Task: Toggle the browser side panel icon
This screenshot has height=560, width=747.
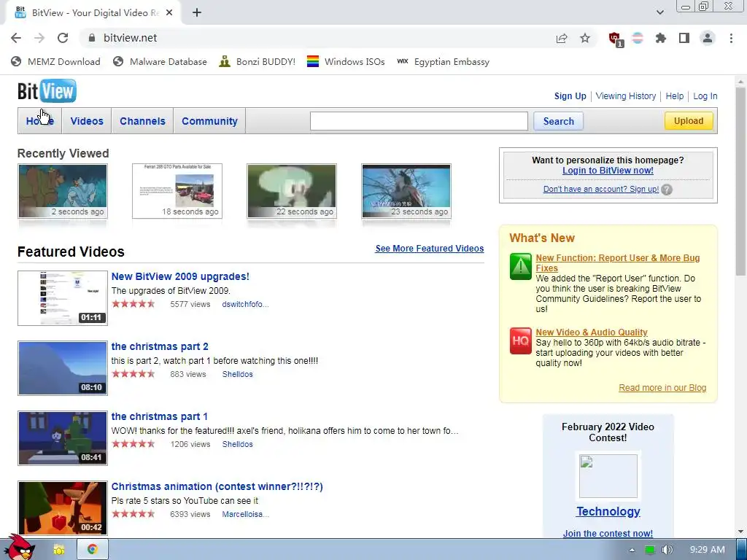Action: click(x=684, y=38)
